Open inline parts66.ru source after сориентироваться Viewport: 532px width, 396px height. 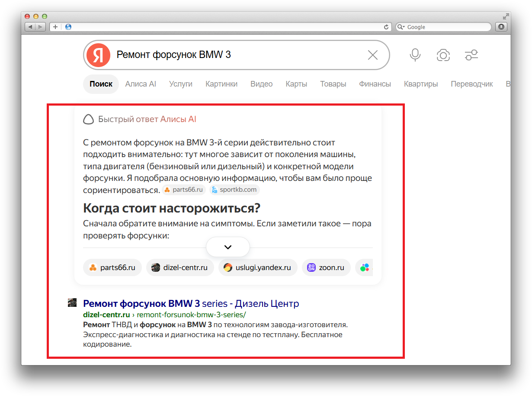click(x=184, y=190)
